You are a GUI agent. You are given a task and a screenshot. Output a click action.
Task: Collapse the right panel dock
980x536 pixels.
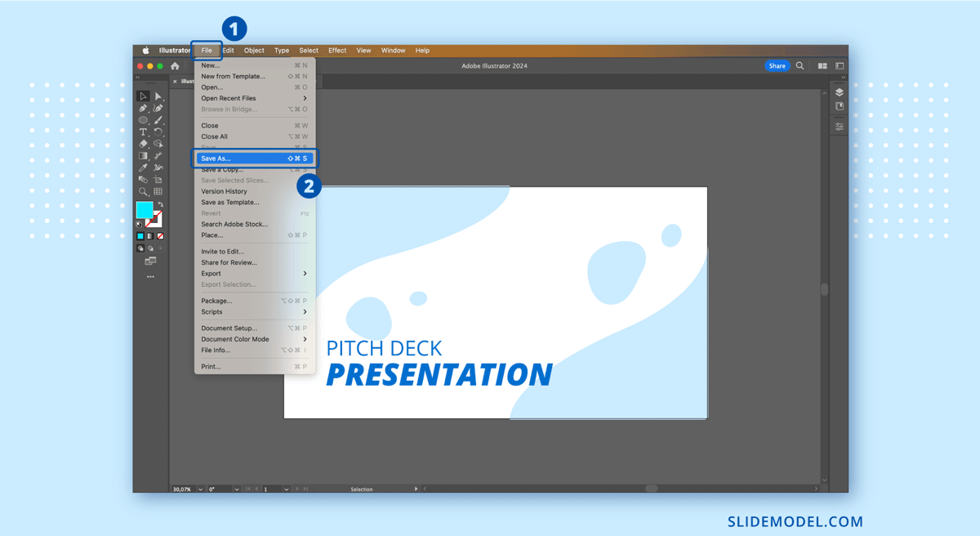point(844,78)
